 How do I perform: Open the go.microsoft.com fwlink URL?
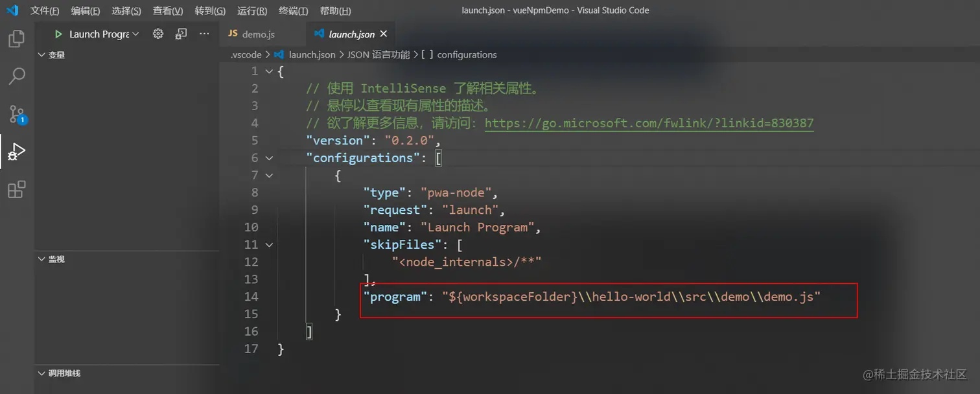(649, 123)
